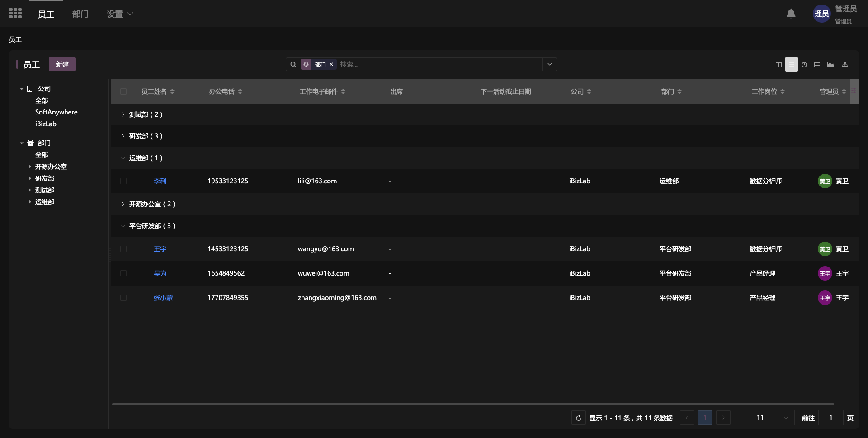Go to the 部门 tab in navigation

pyautogui.click(x=80, y=14)
